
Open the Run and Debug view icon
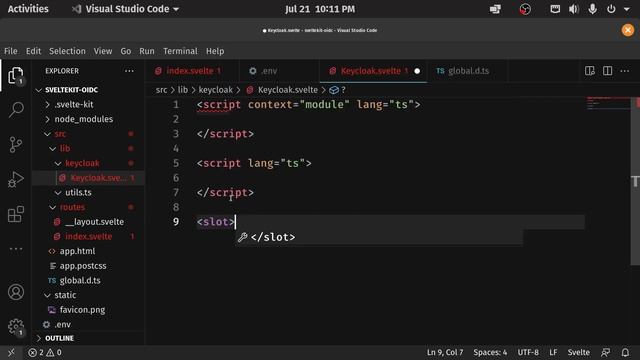pyautogui.click(x=16, y=180)
